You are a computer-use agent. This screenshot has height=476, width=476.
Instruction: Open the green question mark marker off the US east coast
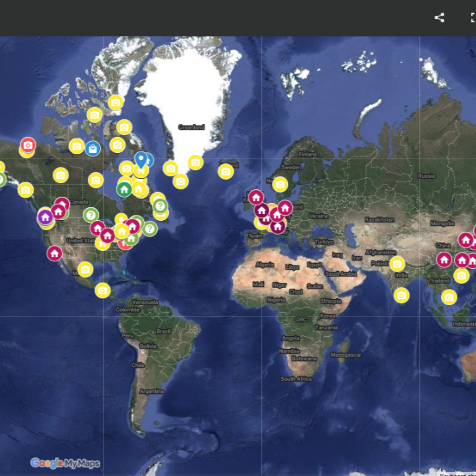click(150, 229)
